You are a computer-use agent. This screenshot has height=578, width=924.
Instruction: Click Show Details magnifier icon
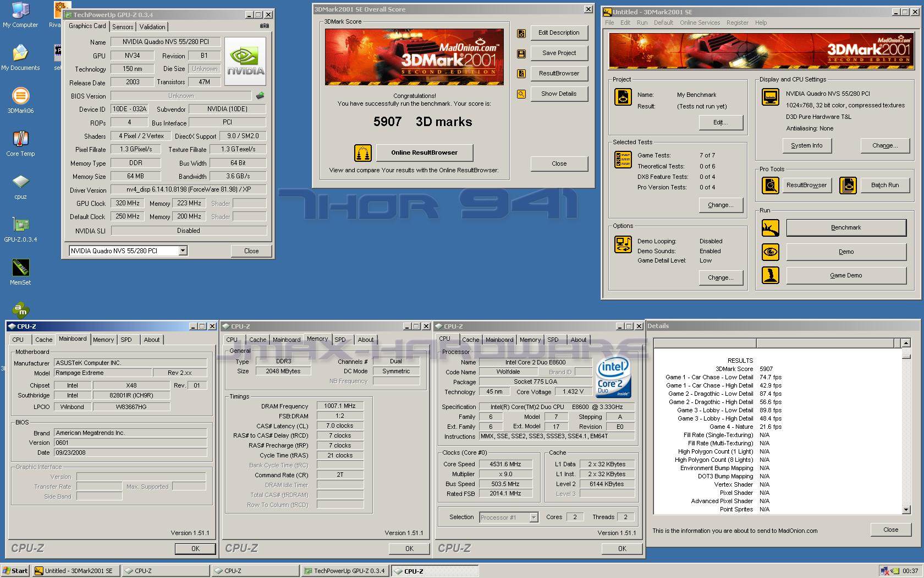pyautogui.click(x=521, y=94)
